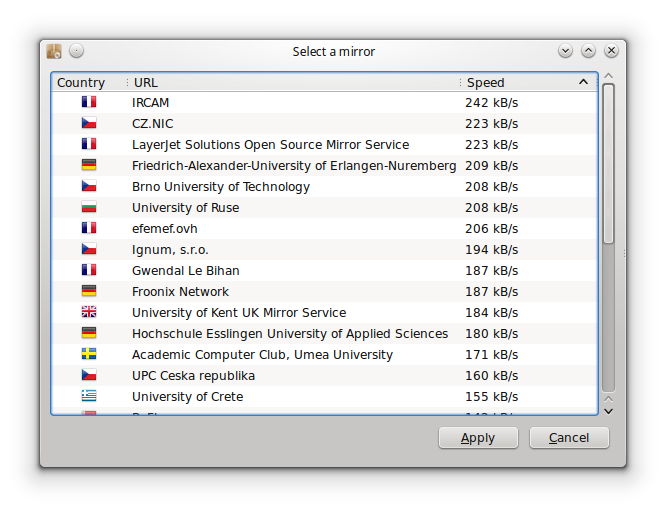Click the 171 kB/s speed value

(x=491, y=355)
